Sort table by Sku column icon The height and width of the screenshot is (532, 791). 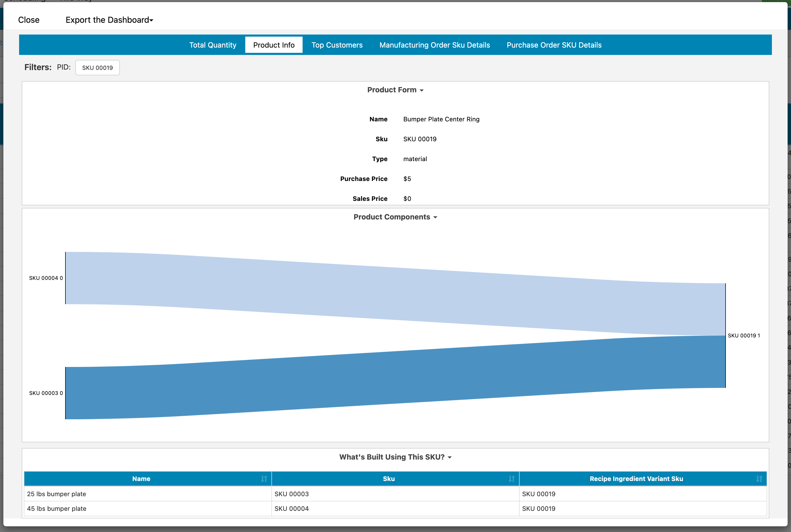512,479
